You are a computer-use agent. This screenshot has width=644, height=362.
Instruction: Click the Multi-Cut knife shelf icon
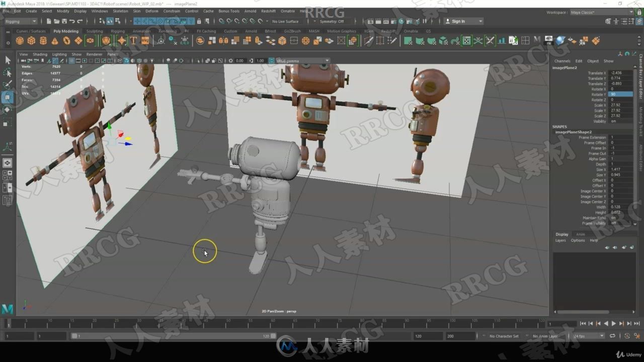click(369, 41)
